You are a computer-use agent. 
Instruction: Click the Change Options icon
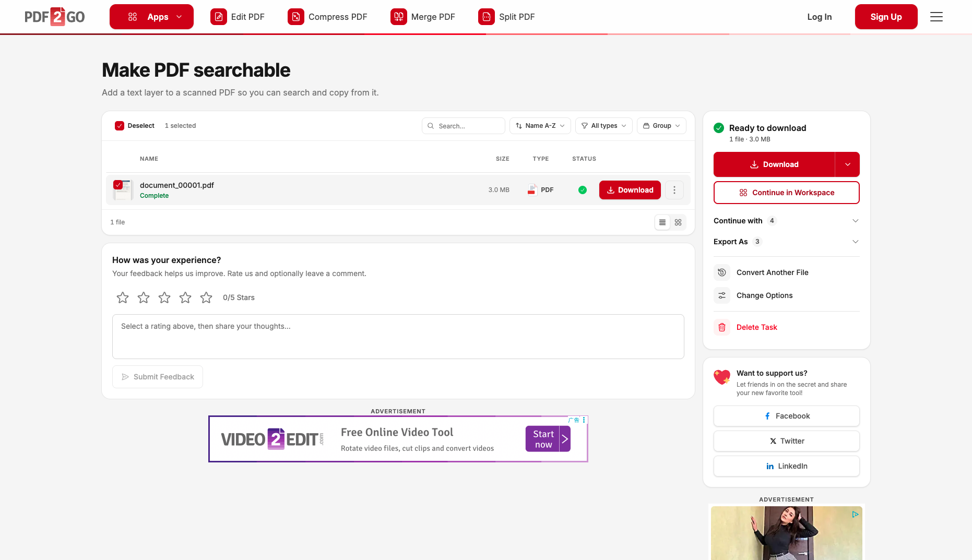tap(722, 295)
